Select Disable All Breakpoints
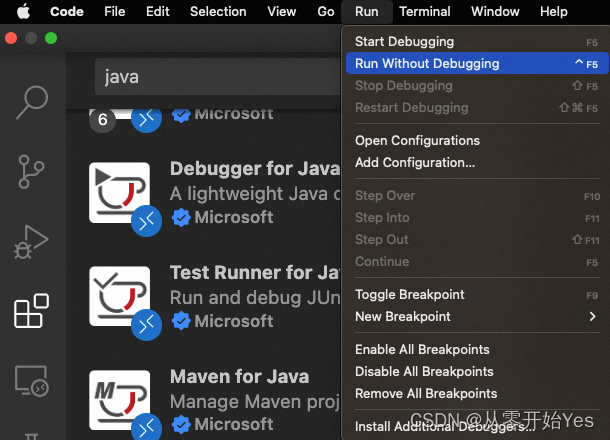Screen dimensions: 610x440 click(477, 372)
